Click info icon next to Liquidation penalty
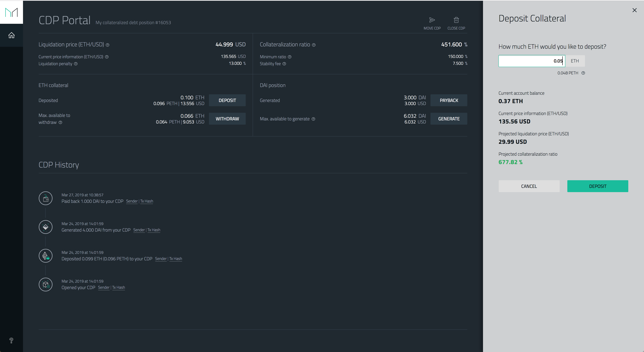Viewport: 644px width, 352px height. click(76, 64)
